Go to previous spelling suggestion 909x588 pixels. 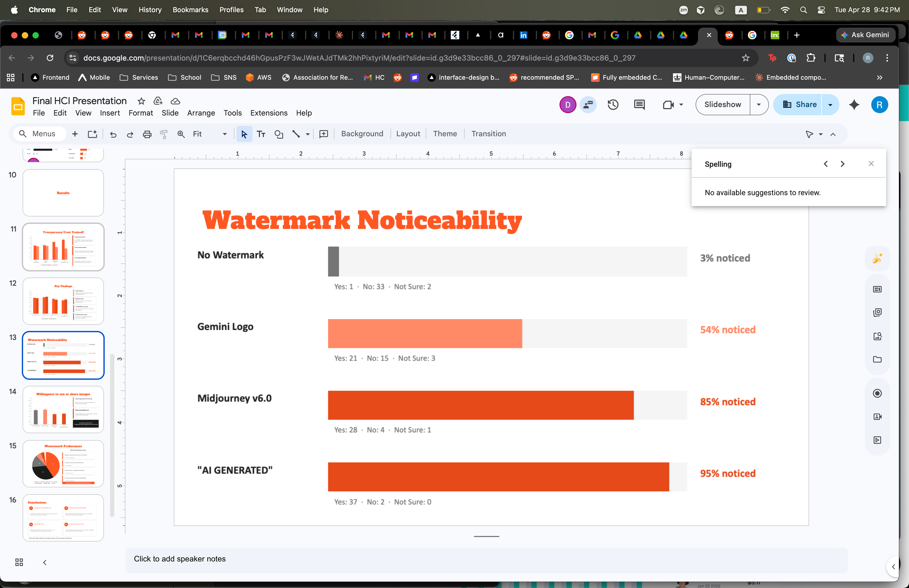826,164
